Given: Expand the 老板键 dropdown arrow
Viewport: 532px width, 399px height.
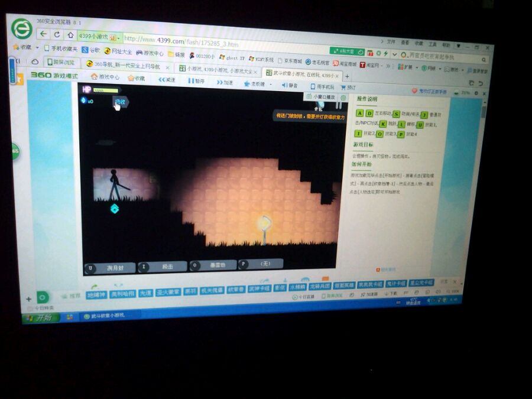Looking at the screenshot, I should click(270, 85).
